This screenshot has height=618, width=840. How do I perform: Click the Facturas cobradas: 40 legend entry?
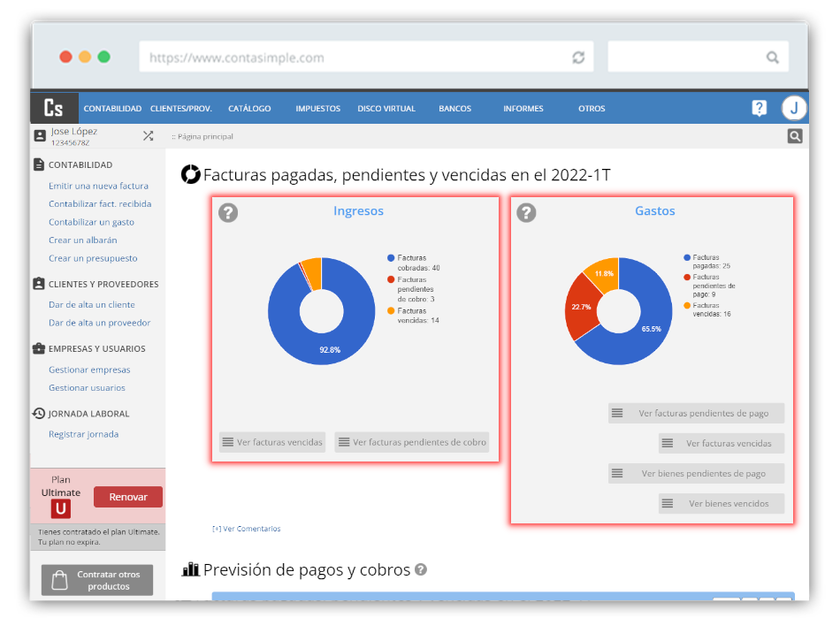pos(414,263)
